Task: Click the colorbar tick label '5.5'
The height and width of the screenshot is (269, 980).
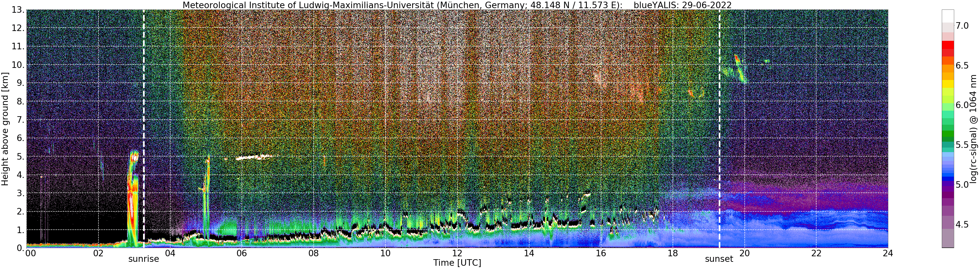Action: pos(962,145)
